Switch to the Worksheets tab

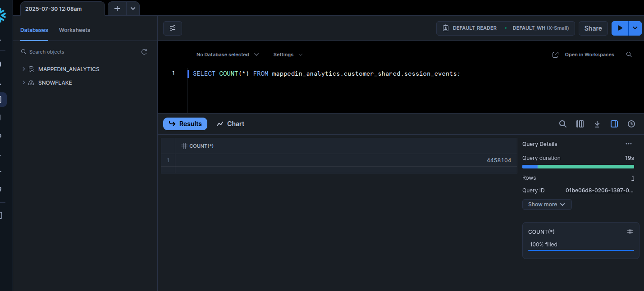pyautogui.click(x=74, y=30)
